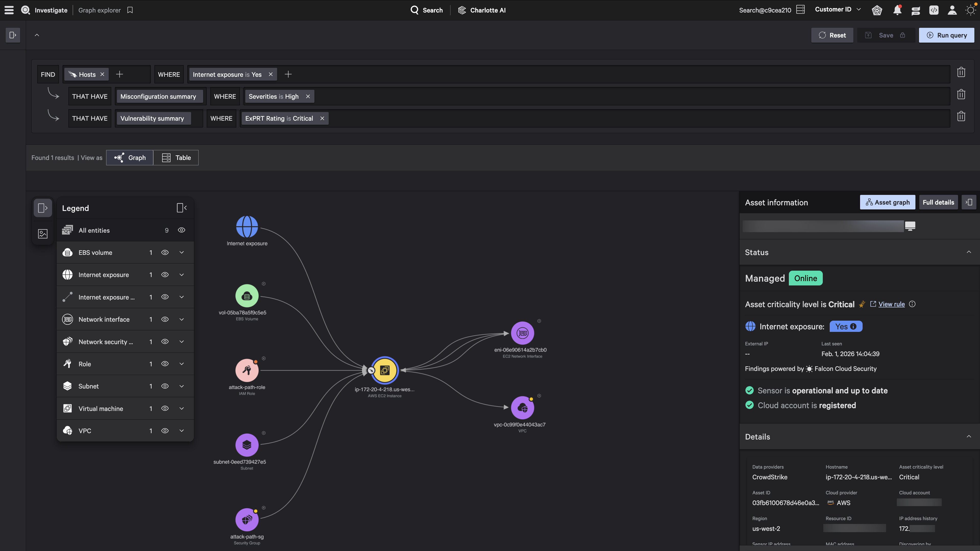Toggle visibility of Subnet entities
The height and width of the screenshot is (551, 980).
(165, 386)
